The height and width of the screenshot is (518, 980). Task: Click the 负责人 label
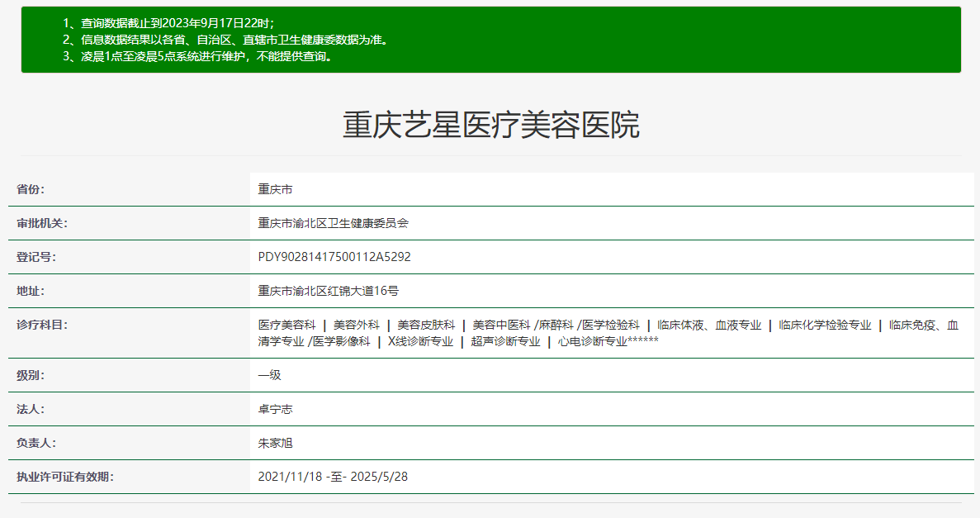36,443
